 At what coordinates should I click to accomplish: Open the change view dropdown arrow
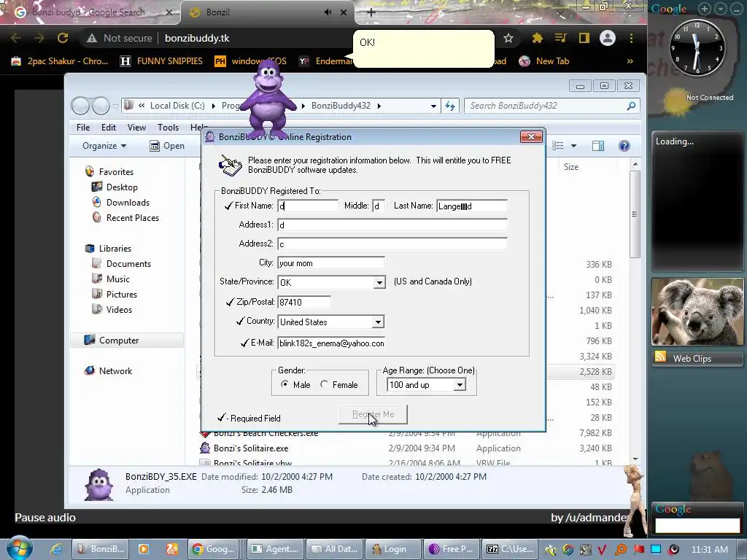pyautogui.click(x=573, y=146)
